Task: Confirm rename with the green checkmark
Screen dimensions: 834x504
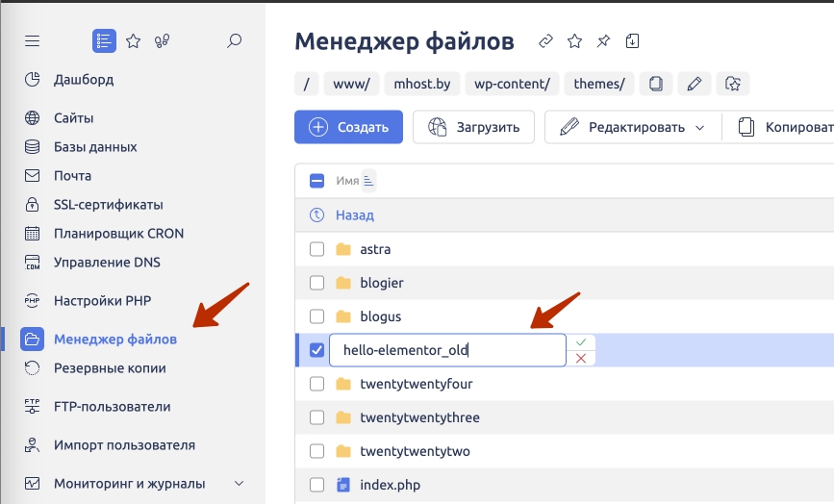Action: tap(581, 341)
